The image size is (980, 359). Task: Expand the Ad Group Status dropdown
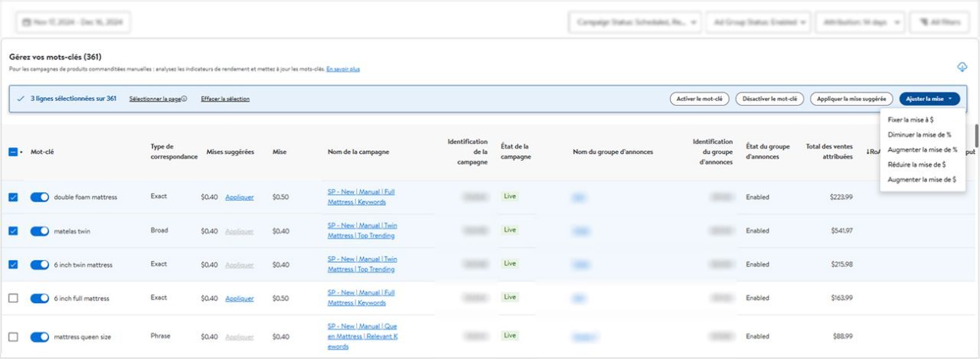pos(757,23)
